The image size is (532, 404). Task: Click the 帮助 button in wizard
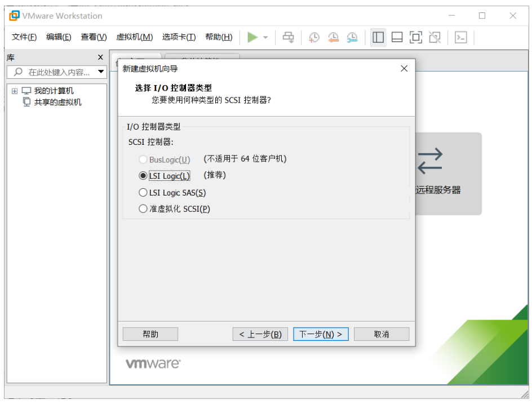point(150,334)
